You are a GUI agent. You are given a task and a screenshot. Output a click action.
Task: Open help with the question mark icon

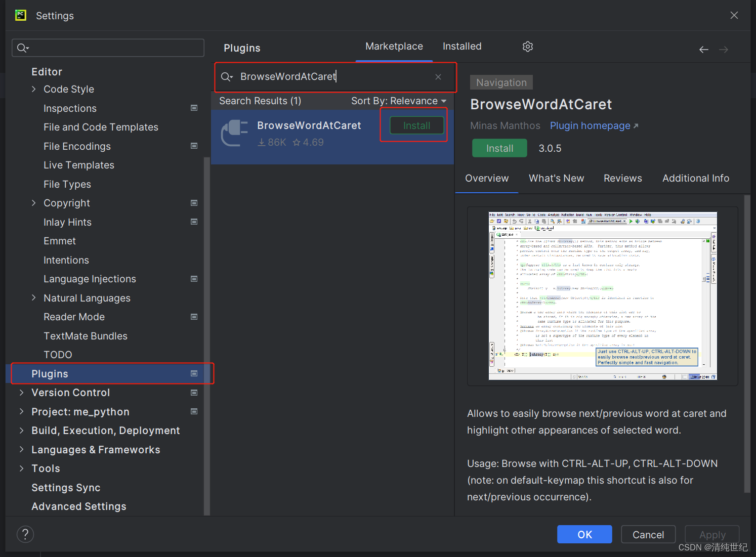(x=25, y=534)
